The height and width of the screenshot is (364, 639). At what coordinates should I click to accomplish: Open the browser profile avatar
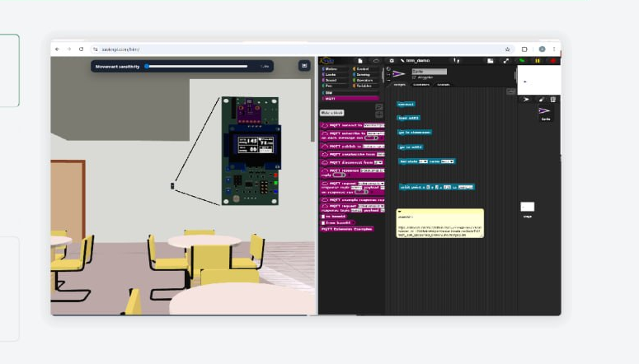point(542,49)
